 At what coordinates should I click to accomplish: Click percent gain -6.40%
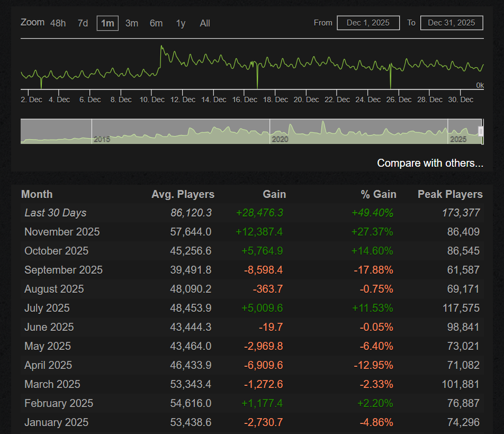pyautogui.click(x=376, y=346)
